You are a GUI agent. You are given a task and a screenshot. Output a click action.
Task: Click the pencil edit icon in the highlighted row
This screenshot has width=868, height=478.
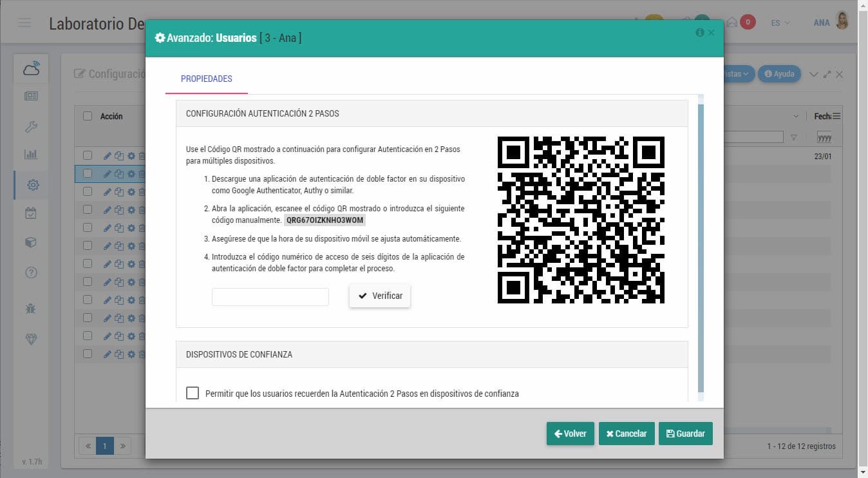[107, 174]
